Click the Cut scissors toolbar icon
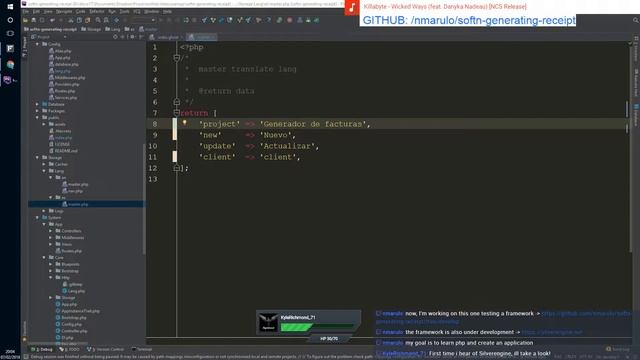The image size is (640, 360). [71, 20]
